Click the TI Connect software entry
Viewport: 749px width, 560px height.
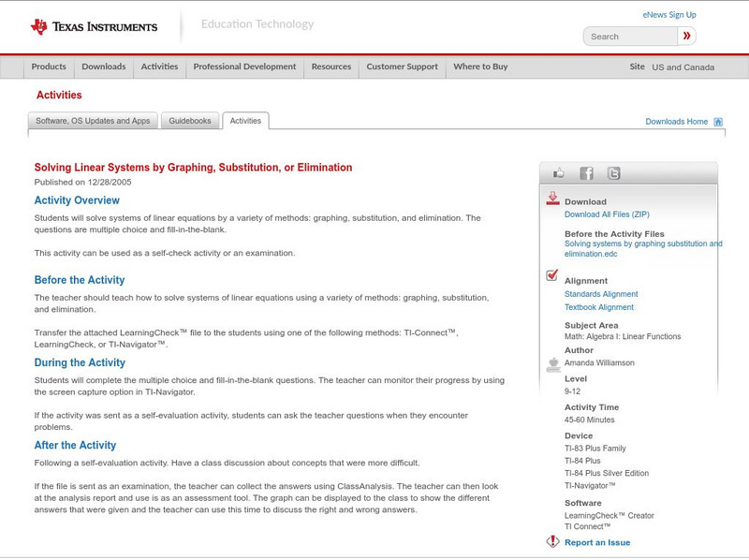coord(588,526)
